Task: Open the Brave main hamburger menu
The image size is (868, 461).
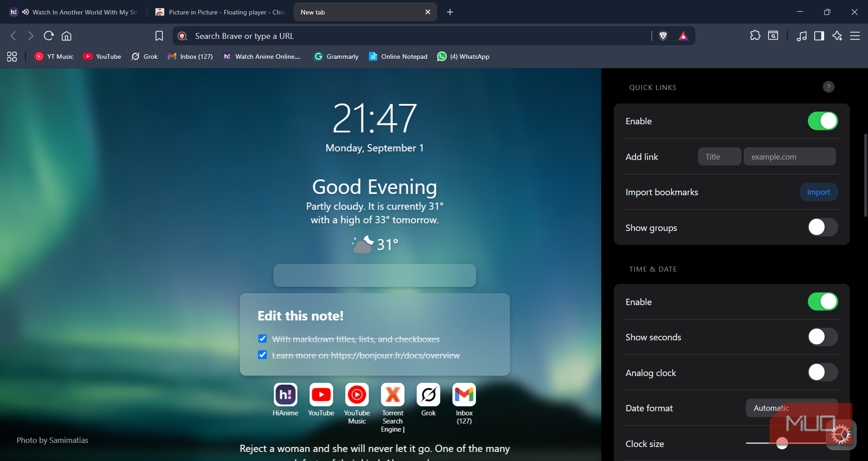Action: (x=855, y=36)
